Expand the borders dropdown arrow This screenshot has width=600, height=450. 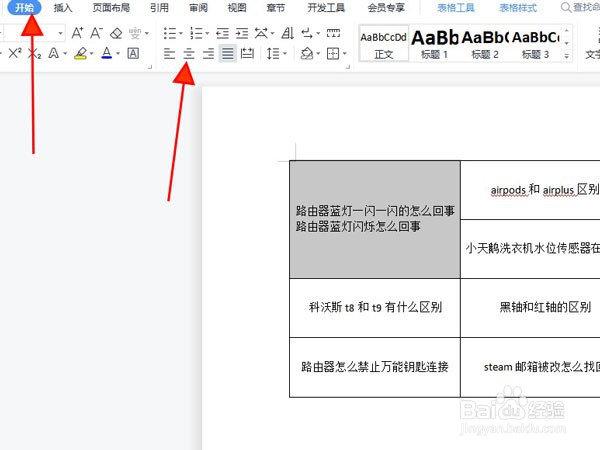345,54
